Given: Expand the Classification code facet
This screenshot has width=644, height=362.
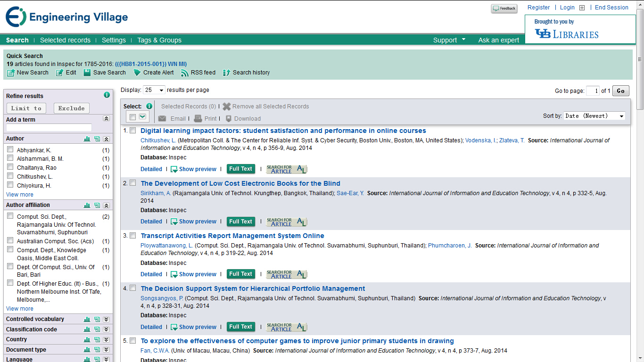Looking at the screenshot, I should coord(107,329).
